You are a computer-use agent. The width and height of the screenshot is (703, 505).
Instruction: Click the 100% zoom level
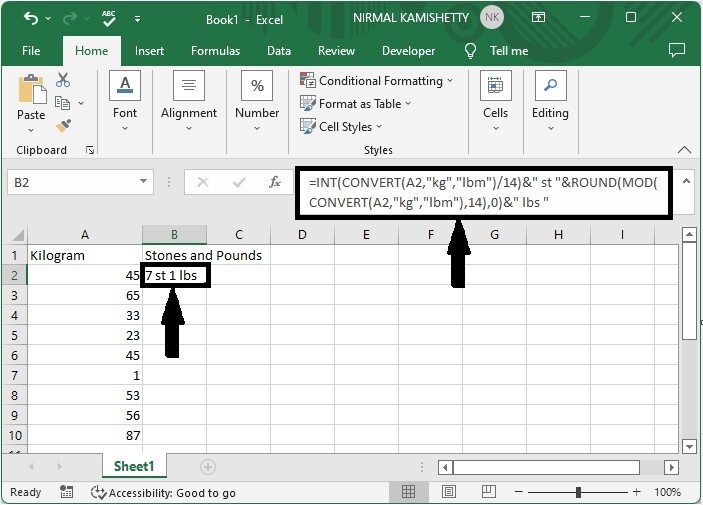(x=667, y=492)
